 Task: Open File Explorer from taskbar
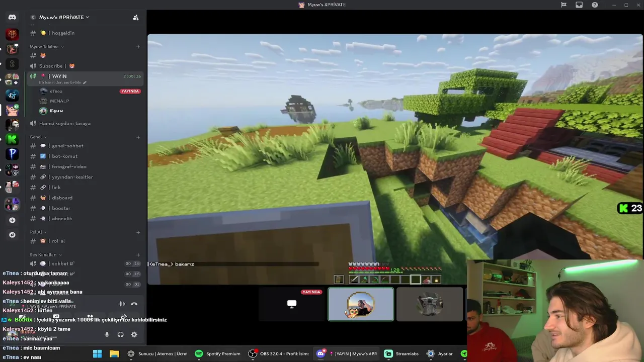pyautogui.click(x=114, y=354)
